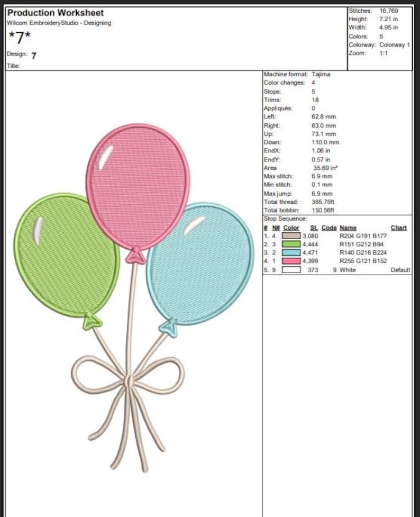
Task: Click the 'Code' column header
Action: tap(329, 228)
